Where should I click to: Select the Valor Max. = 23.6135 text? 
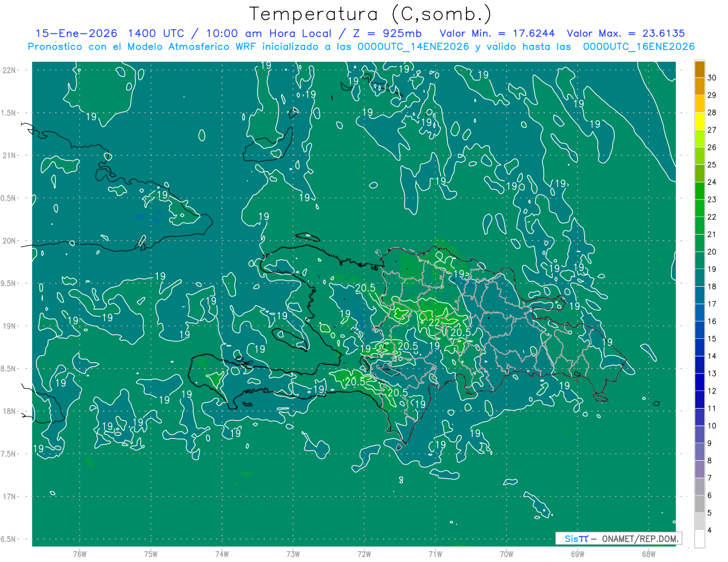625,33
